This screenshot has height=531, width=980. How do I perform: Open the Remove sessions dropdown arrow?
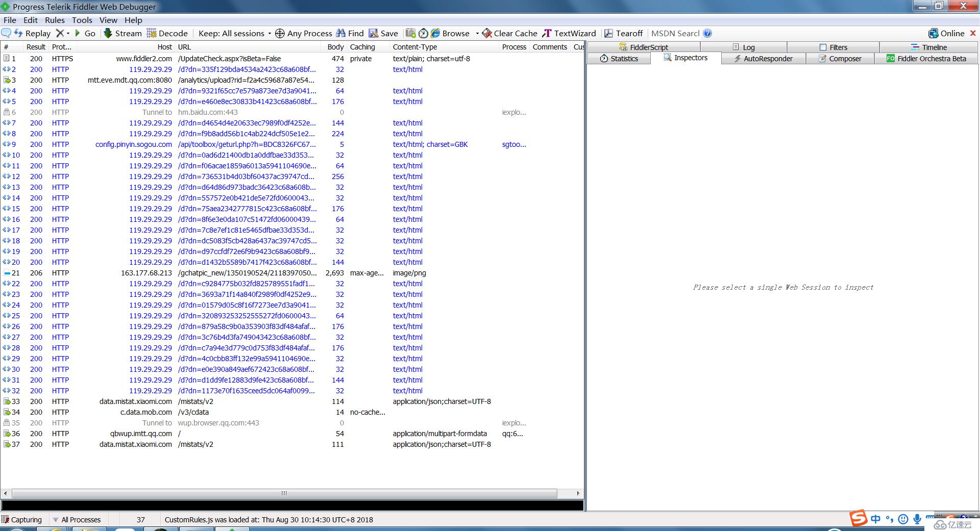coord(68,33)
